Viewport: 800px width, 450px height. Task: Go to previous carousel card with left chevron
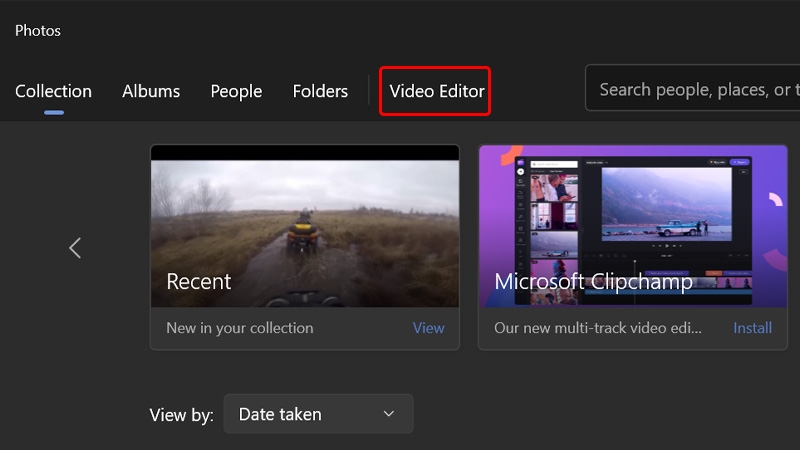[x=75, y=248]
